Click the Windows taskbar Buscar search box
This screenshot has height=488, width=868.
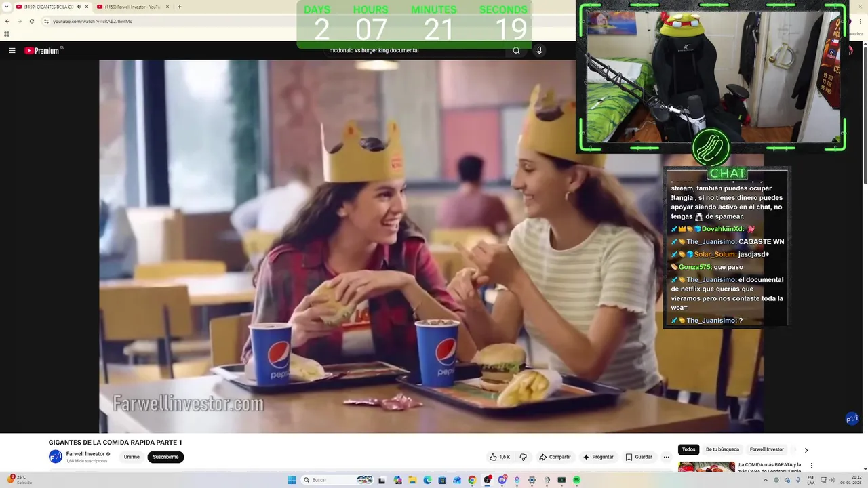337,480
